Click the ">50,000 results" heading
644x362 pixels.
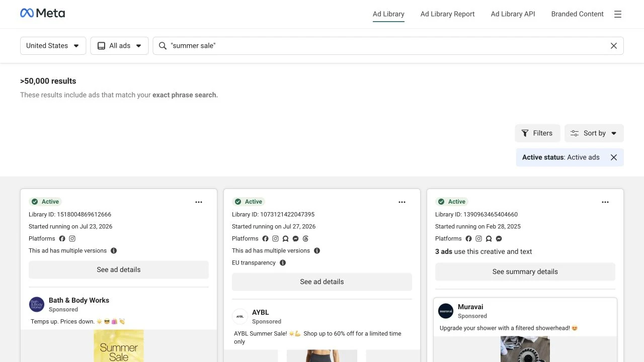pos(48,81)
